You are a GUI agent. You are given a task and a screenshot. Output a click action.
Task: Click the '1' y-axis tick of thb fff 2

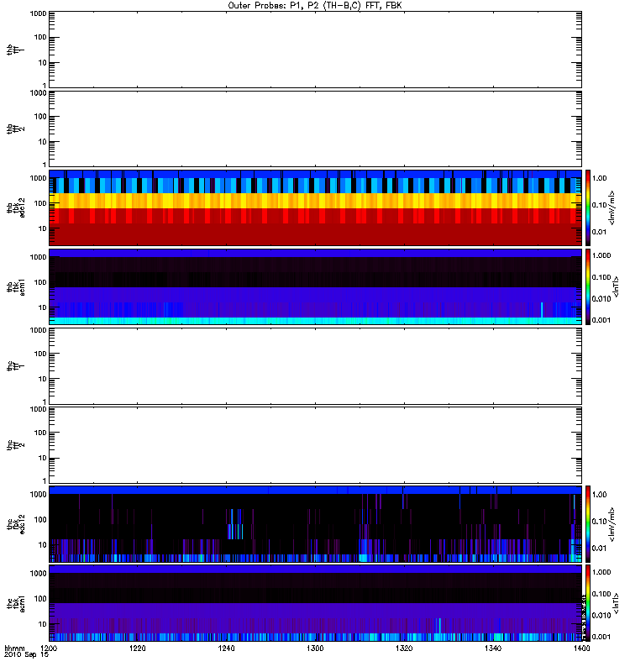coord(45,165)
